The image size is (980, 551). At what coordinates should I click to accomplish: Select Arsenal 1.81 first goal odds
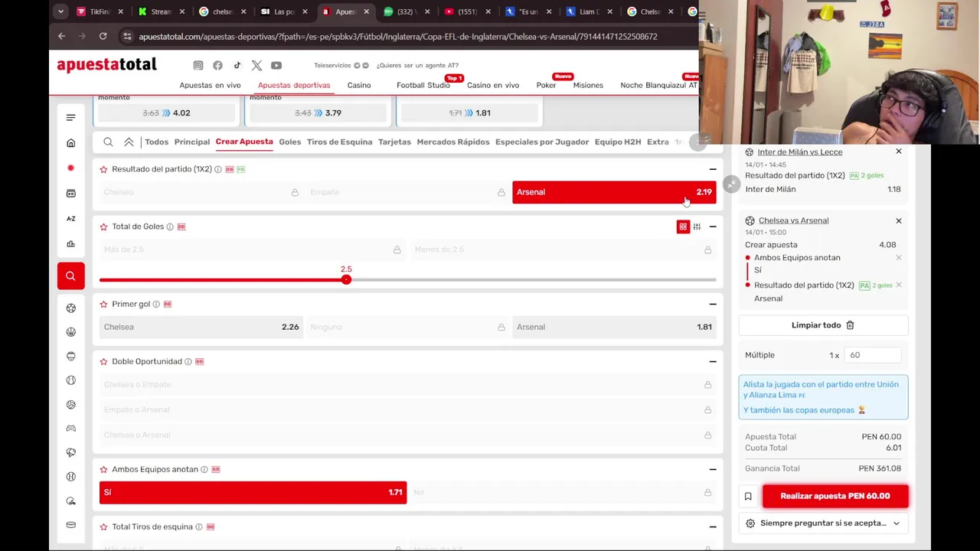pyautogui.click(x=614, y=327)
